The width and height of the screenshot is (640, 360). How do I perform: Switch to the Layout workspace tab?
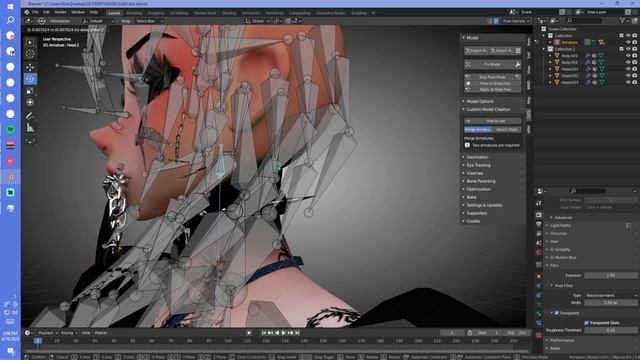tap(114, 13)
